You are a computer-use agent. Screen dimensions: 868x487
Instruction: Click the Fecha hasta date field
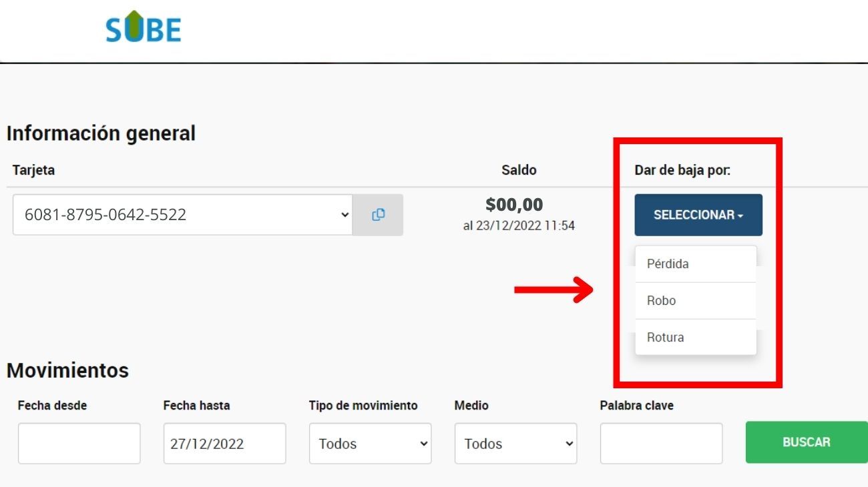pos(225,444)
